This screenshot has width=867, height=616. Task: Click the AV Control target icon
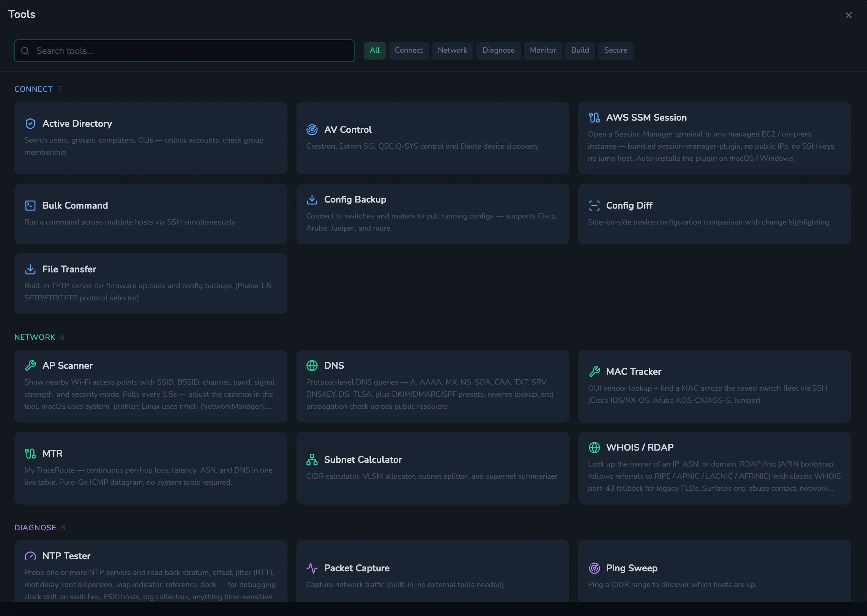click(x=312, y=130)
